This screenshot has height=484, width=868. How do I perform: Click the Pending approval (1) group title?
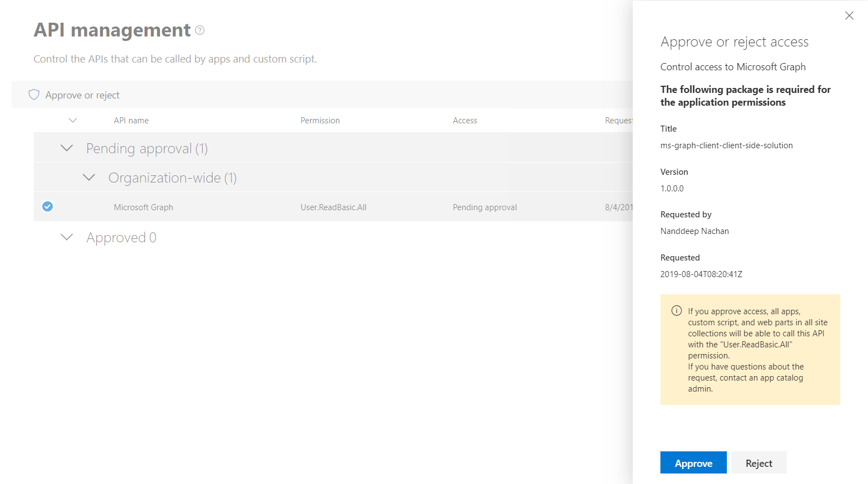pos(147,149)
